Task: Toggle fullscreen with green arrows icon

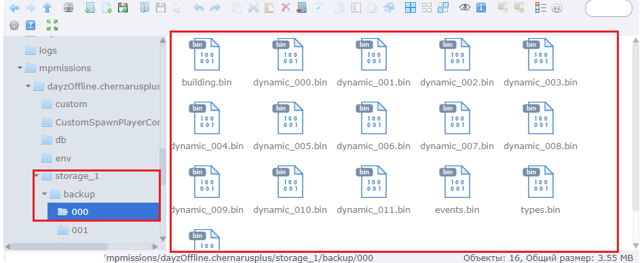Action: [x=52, y=25]
